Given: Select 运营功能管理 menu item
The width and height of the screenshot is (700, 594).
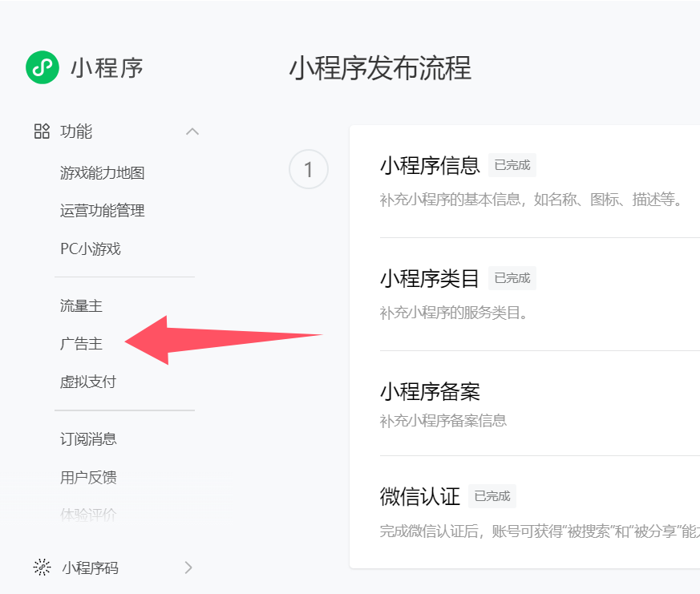Looking at the screenshot, I should 102,211.
